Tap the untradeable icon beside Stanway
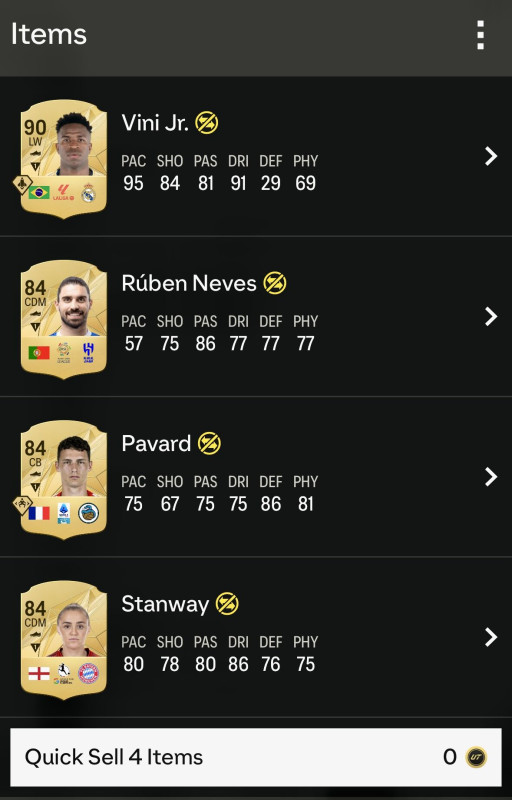Screen dimensions: 512x800 (227, 604)
